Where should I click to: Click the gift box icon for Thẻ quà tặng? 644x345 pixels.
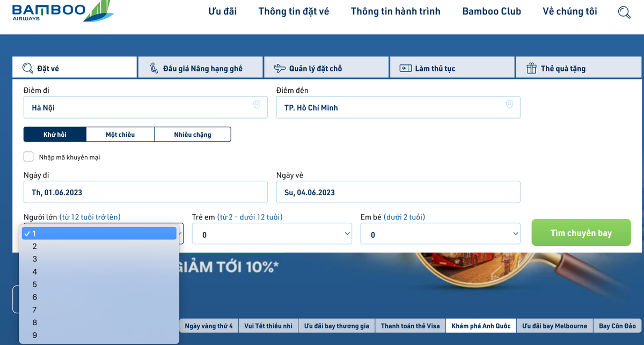(x=531, y=68)
